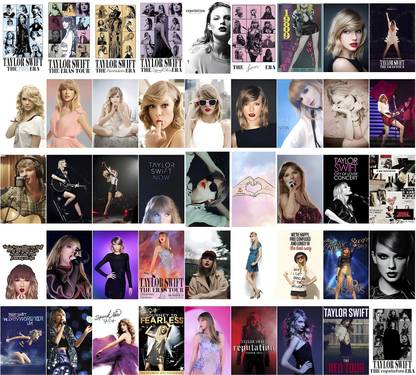Open the black-and-white 'THE reputation ERA' poster
The image size is (416, 375).
point(392,341)
